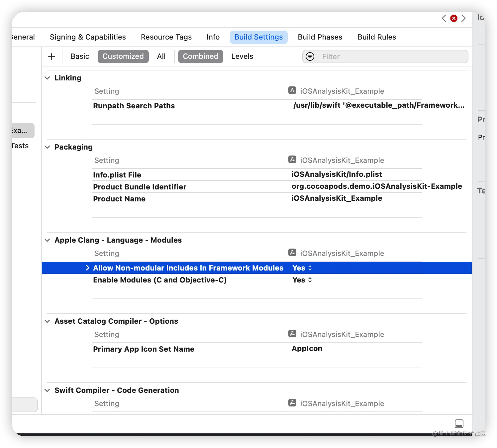The height and width of the screenshot is (448, 497).
Task: Open Yes popup for Allow Non-modular Includes
Action: click(x=302, y=268)
